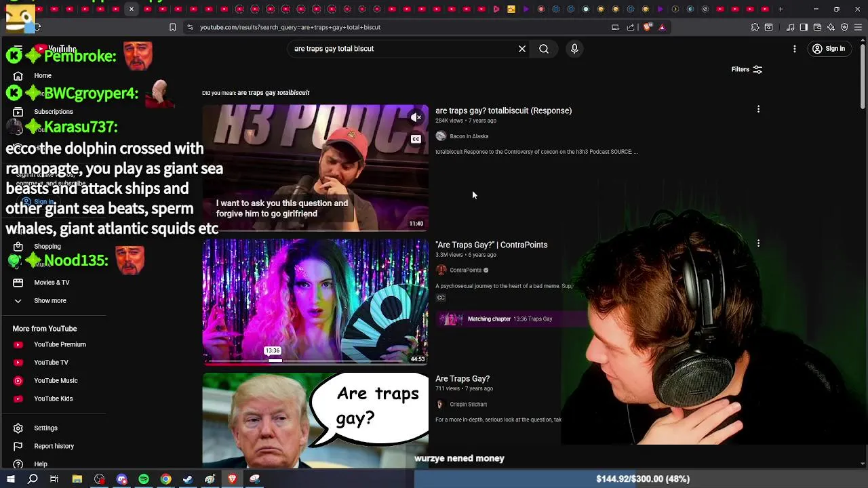
Task: Click progress bar on ContraPoints thumbnail
Action: coord(315,361)
